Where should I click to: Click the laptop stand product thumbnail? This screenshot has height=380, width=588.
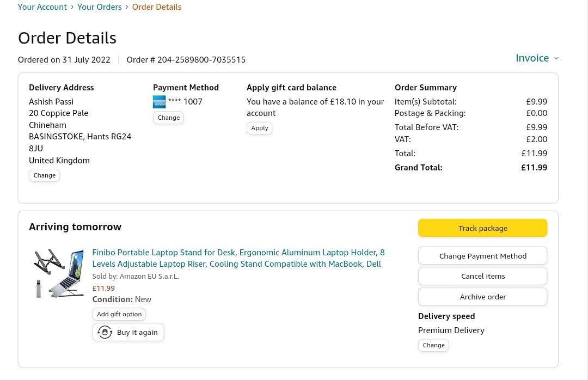click(59, 274)
